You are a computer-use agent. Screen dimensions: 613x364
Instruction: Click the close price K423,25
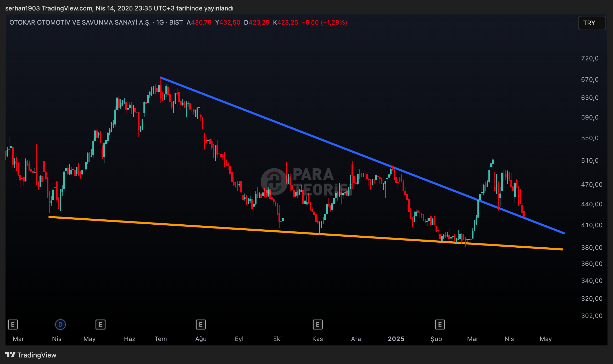tap(285, 22)
